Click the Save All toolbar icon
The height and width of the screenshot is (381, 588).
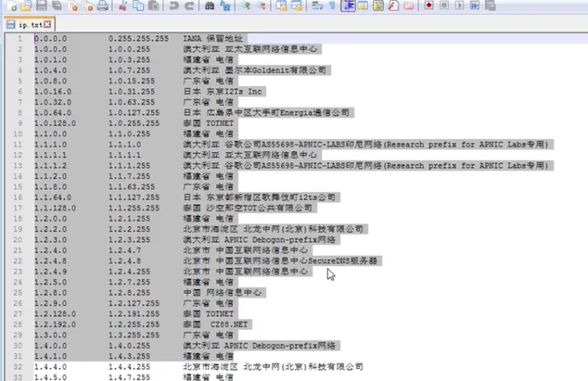coord(57,6)
